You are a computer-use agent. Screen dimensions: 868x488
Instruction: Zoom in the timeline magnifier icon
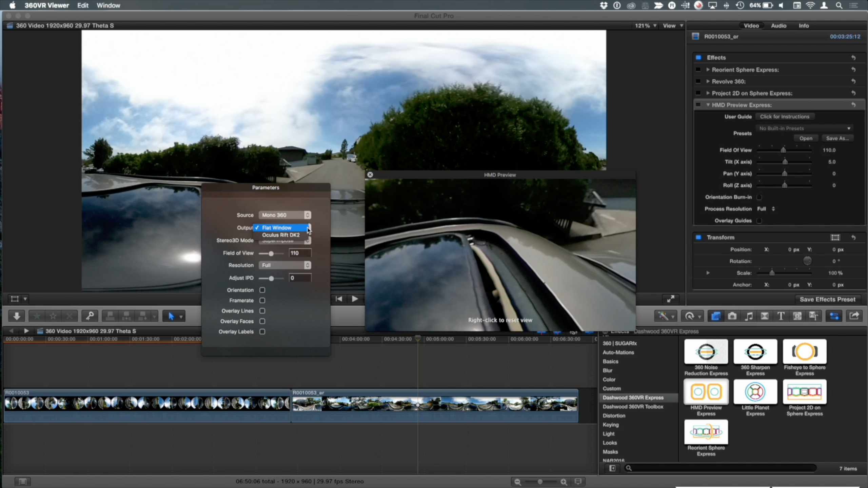click(564, 482)
